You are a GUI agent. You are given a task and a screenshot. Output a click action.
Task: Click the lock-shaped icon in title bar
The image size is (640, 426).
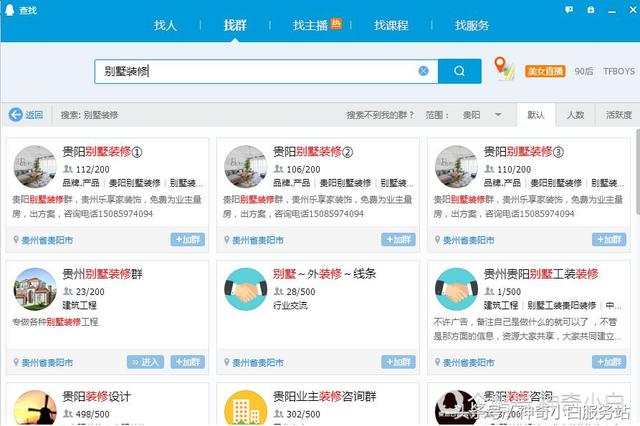[x=591, y=9]
